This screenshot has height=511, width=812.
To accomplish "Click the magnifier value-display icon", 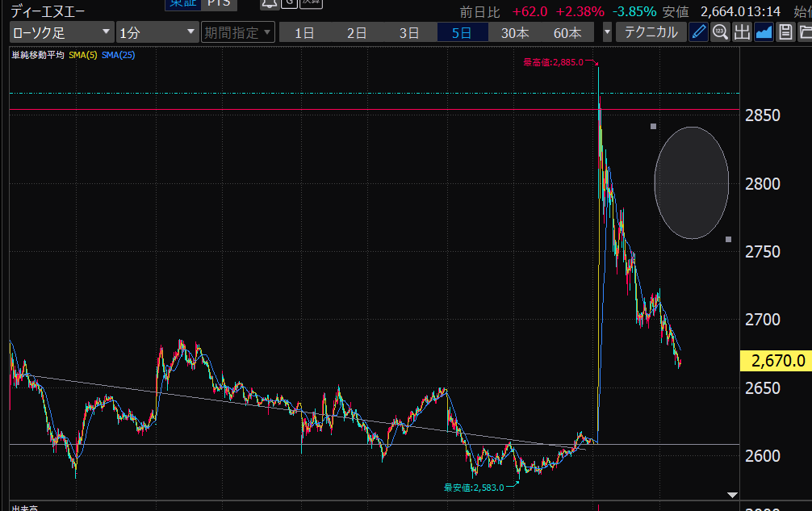I will point(720,33).
